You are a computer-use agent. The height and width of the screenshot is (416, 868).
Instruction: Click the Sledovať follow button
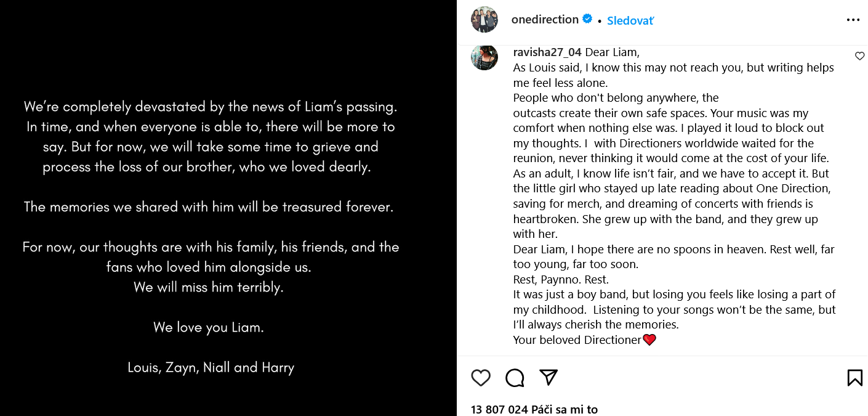click(x=630, y=20)
